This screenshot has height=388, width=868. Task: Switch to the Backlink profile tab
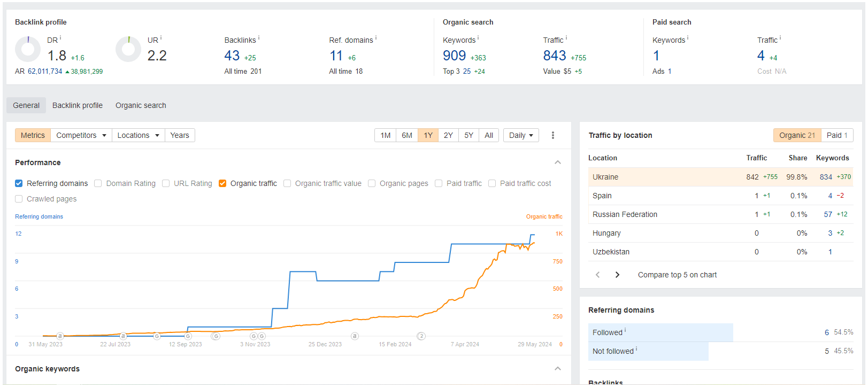pyautogui.click(x=78, y=105)
